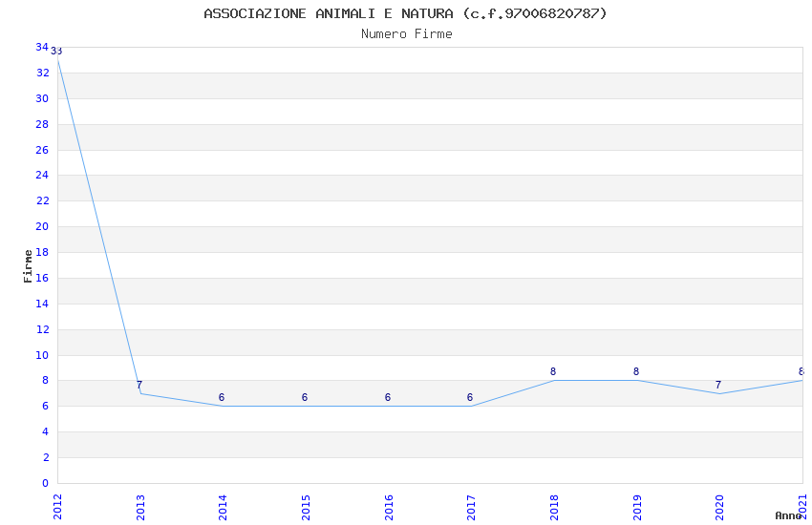
Task: Click the subtitle Numero Firme
Action: (x=407, y=34)
